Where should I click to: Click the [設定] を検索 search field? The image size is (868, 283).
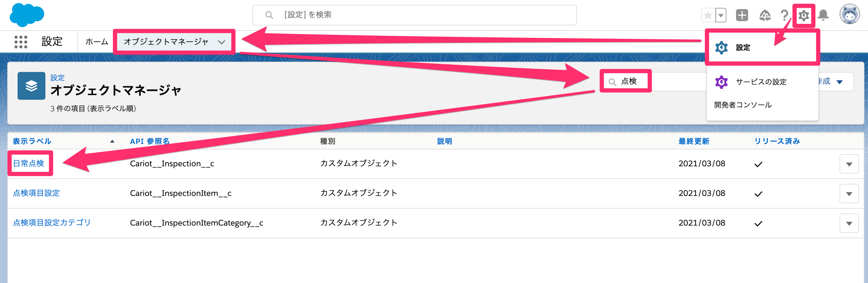414,15
